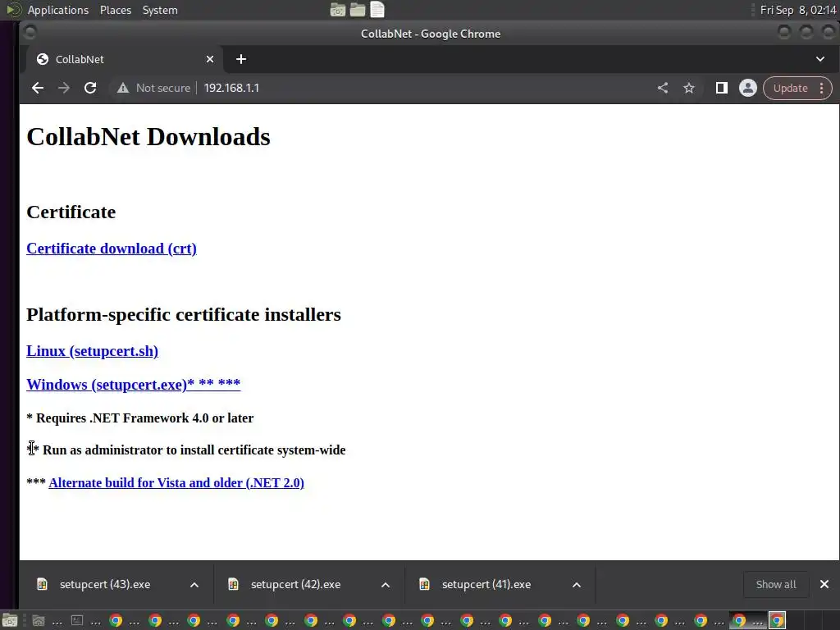The width and height of the screenshot is (840, 630).
Task: Open the Places menu
Action: click(115, 10)
